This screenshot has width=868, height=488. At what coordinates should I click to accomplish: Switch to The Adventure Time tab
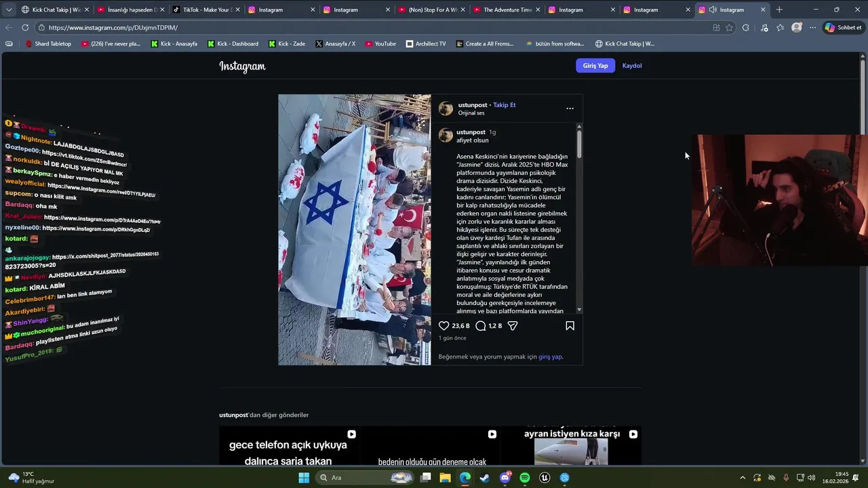(505, 9)
